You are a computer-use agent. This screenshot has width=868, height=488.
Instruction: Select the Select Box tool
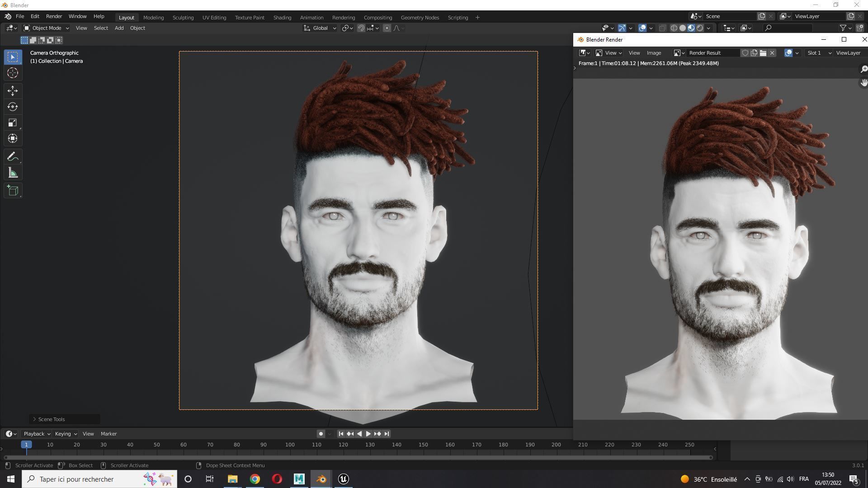[x=13, y=57]
